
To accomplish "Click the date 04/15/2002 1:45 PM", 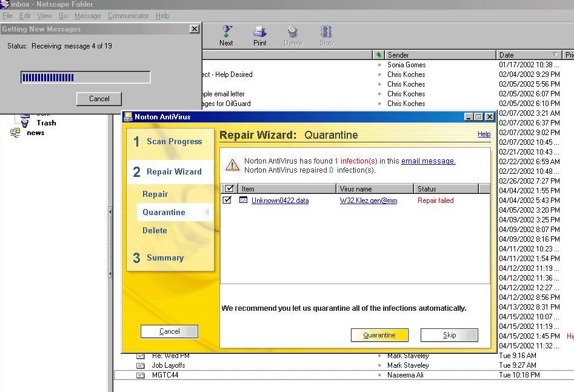I will (529, 336).
